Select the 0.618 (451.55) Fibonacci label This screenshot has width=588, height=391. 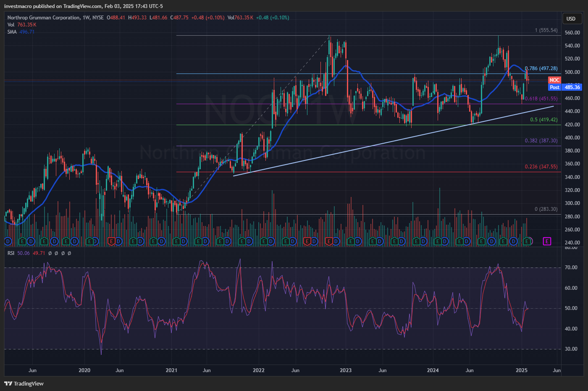542,99
